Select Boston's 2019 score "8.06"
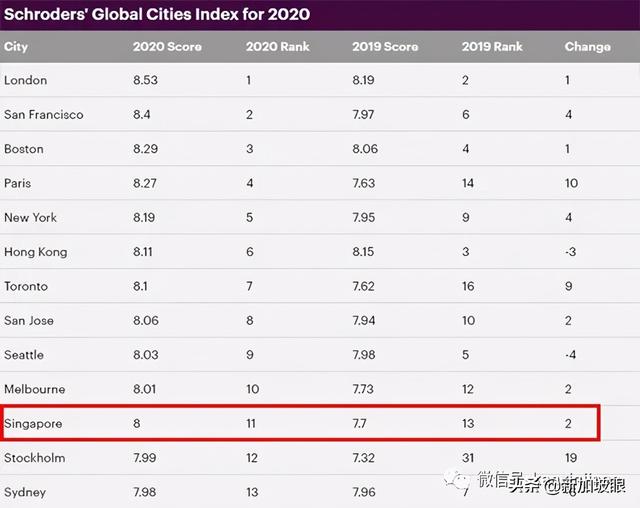Viewport: 640px width, 508px height. [x=365, y=149]
